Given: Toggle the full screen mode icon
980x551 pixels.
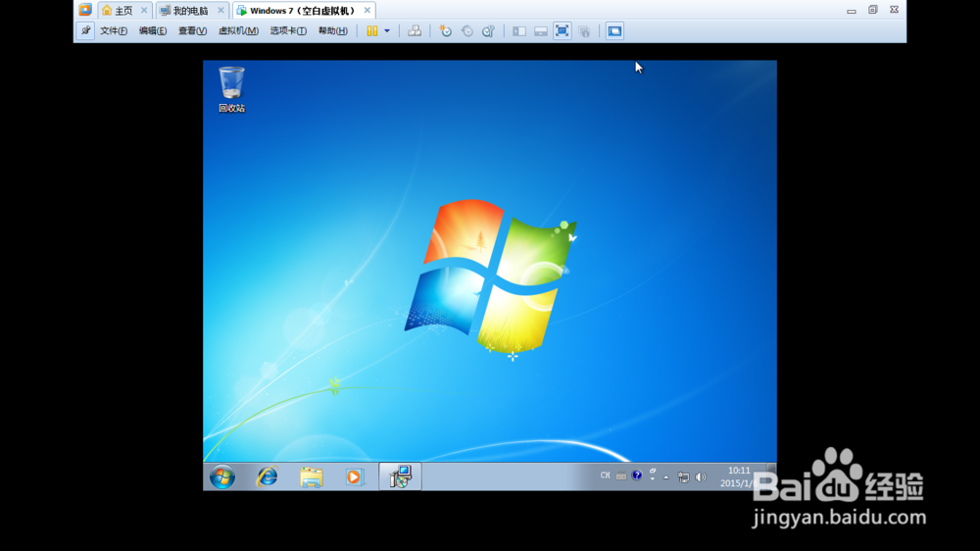Looking at the screenshot, I should (x=562, y=30).
